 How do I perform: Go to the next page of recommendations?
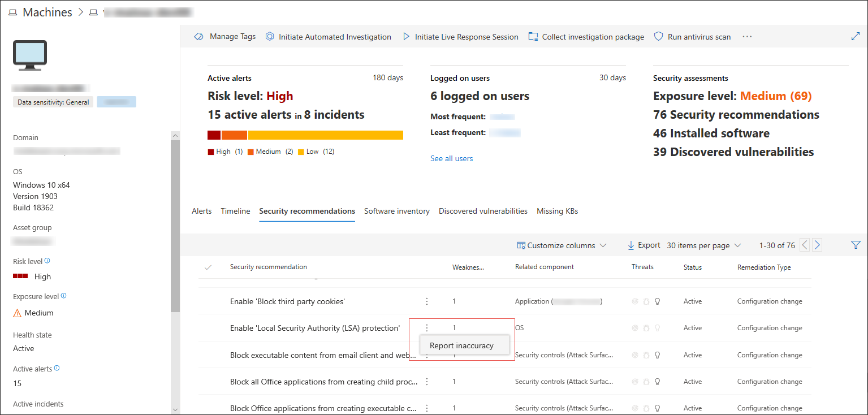point(817,245)
